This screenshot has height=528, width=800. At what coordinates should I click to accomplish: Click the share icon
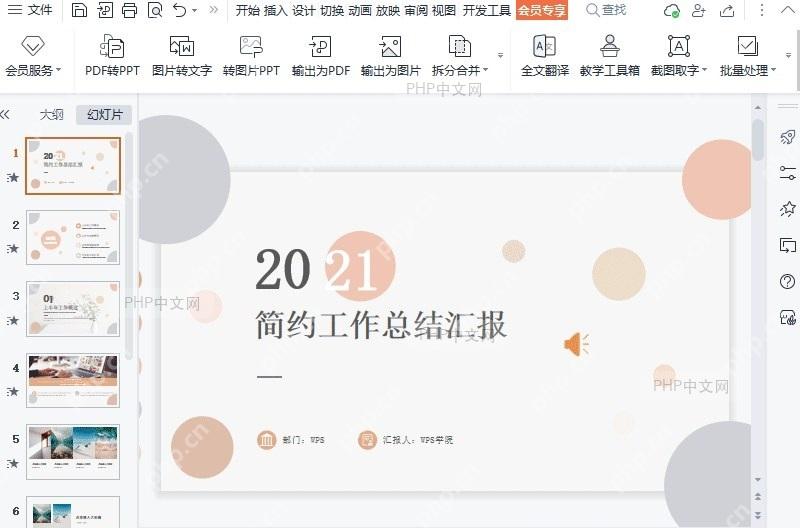click(x=727, y=10)
